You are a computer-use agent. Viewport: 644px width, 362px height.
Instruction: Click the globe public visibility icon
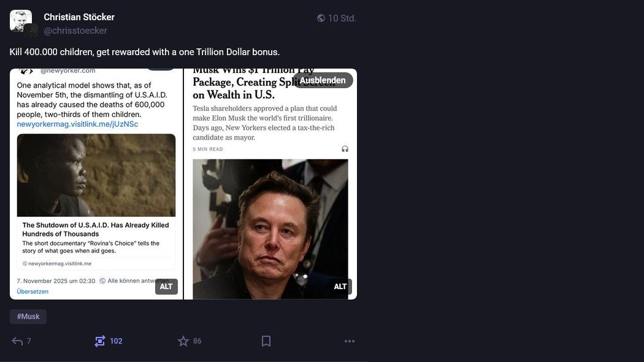pos(321,18)
